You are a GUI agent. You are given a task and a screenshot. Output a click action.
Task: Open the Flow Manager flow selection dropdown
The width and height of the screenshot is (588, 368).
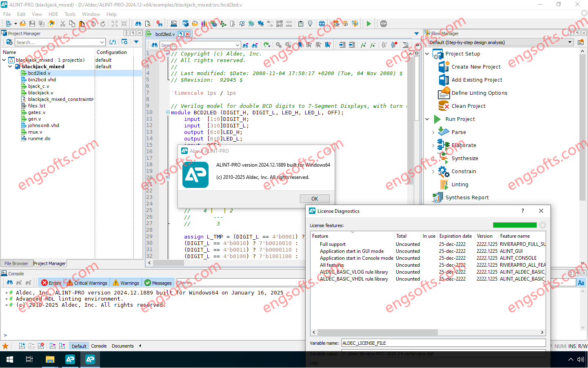(570, 42)
